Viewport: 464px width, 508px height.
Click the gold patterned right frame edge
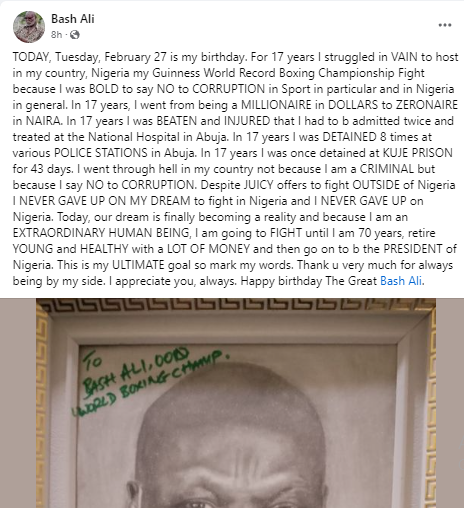click(x=432, y=409)
